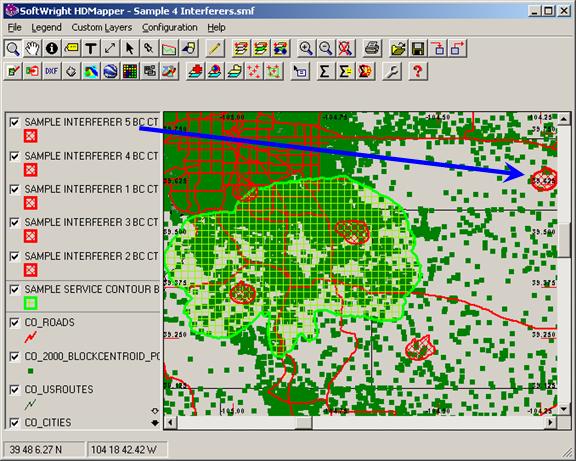Select the hand pan tool
The height and width of the screenshot is (461, 576).
pos(32,48)
